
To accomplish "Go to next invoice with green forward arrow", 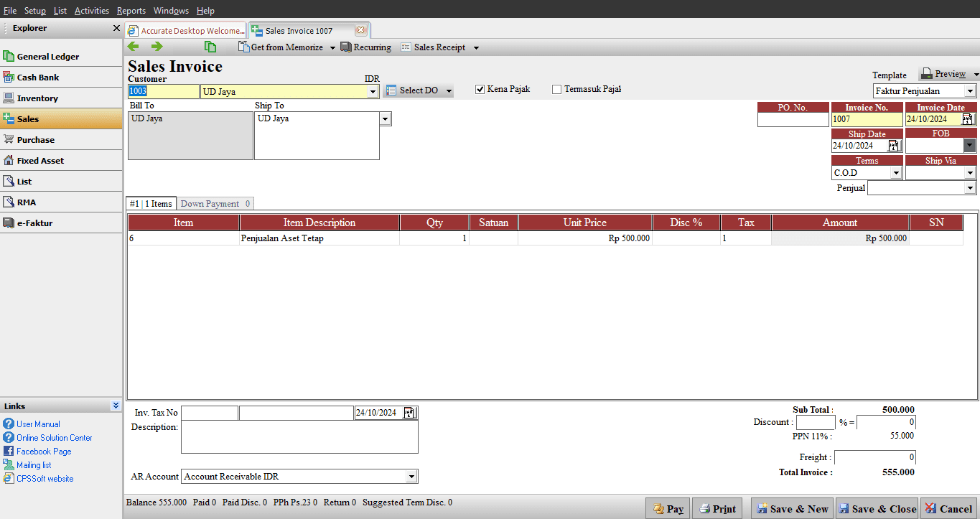I will coord(157,47).
